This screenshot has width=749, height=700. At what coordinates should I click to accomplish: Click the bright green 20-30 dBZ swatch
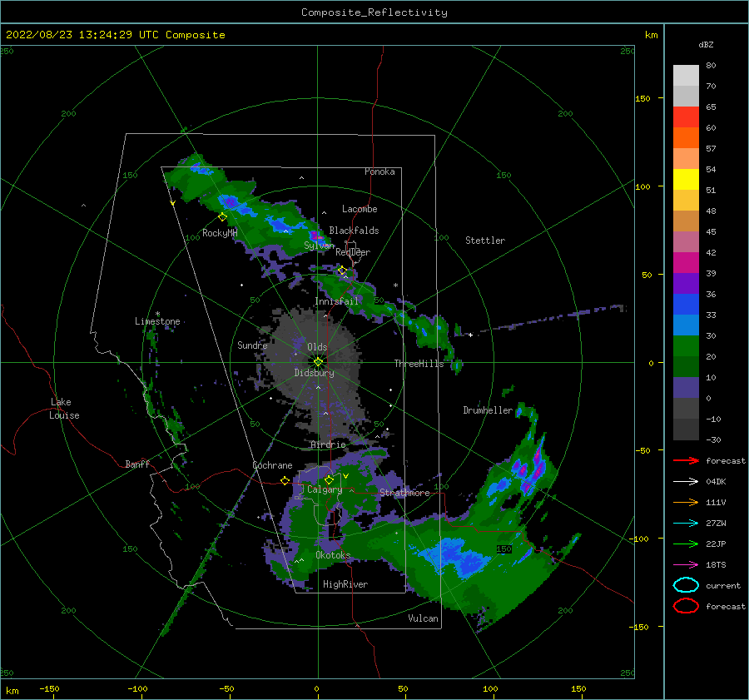[x=686, y=346]
